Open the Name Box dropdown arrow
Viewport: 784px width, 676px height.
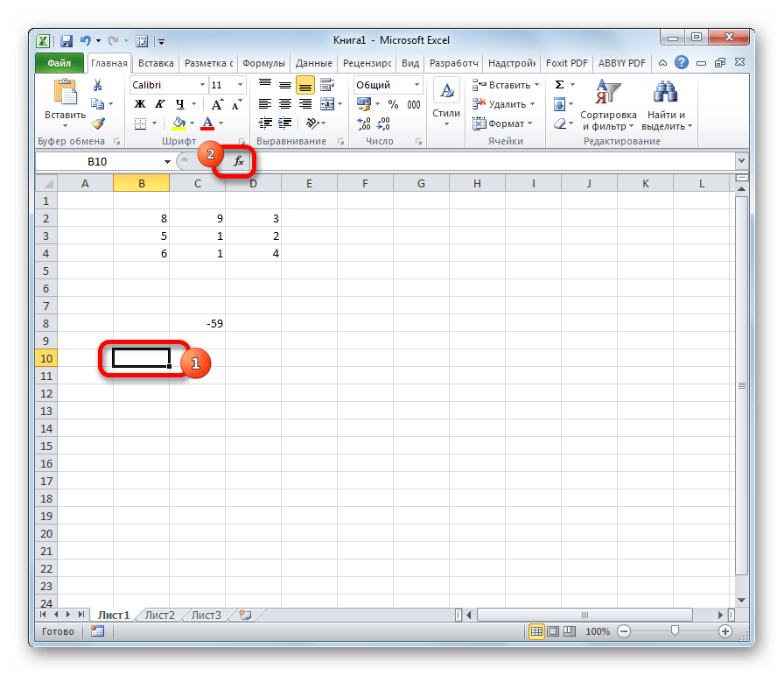tap(167, 162)
